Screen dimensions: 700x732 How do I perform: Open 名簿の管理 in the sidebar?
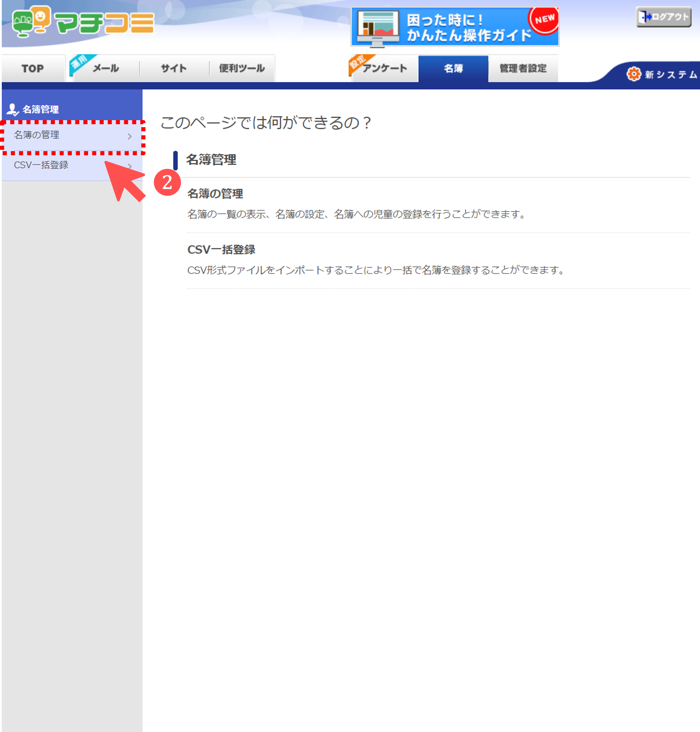click(72, 135)
